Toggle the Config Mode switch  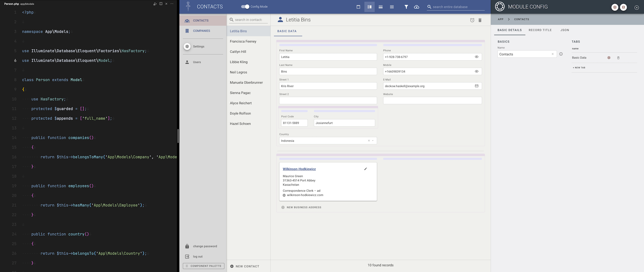pos(245,7)
